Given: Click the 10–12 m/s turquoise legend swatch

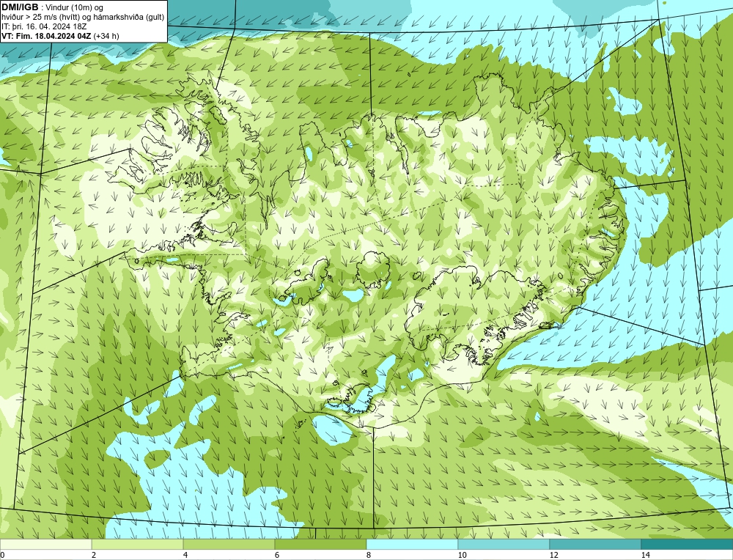Looking at the screenshot, I should coord(504,544).
